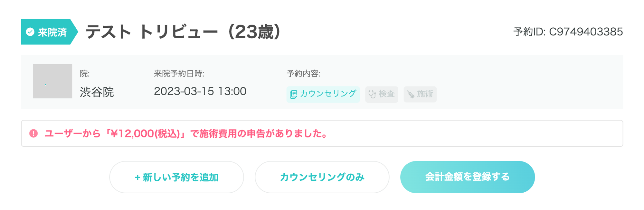Select the カウンセリング tag

(323, 94)
